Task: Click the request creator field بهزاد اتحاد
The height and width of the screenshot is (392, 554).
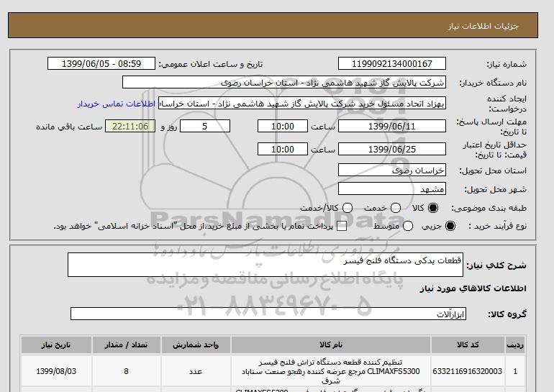Action: 302,104
